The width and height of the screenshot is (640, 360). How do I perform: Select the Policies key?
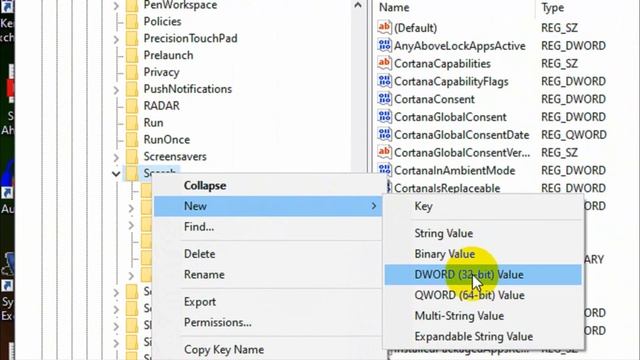click(x=162, y=22)
